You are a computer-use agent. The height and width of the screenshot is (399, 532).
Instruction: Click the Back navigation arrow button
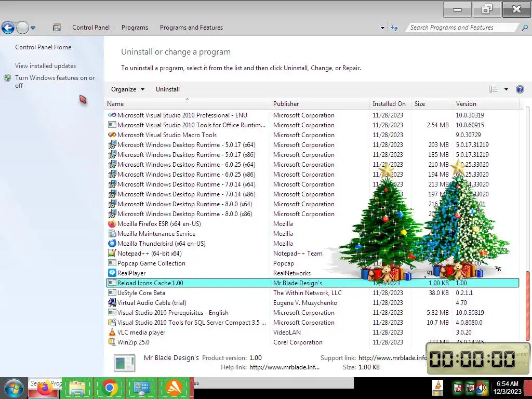tap(8, 28)
